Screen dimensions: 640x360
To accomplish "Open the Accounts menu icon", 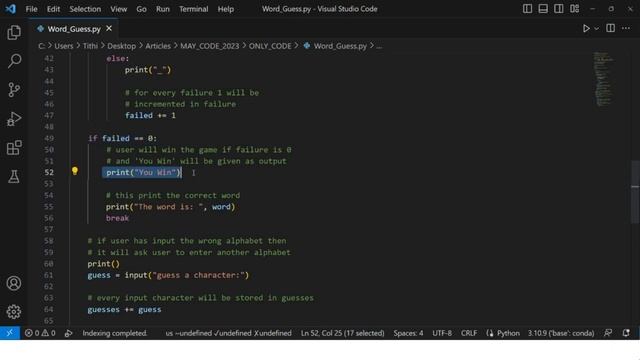I will click(x=14, y=283).
